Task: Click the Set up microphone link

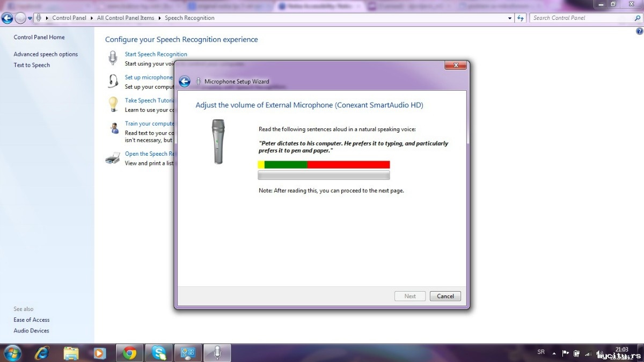Action: pos(149,77)
